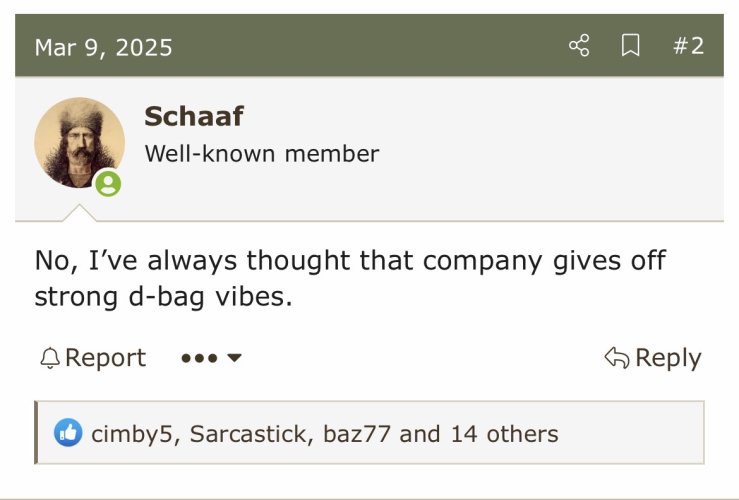739x500 pixels.
Task: Open baz77's profile from likes list
Action: [x=357, y=434]
